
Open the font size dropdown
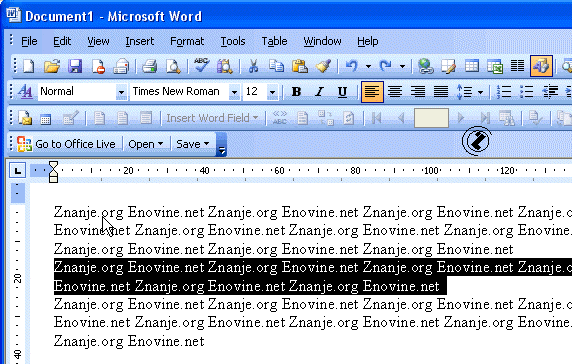click(272, 92)
